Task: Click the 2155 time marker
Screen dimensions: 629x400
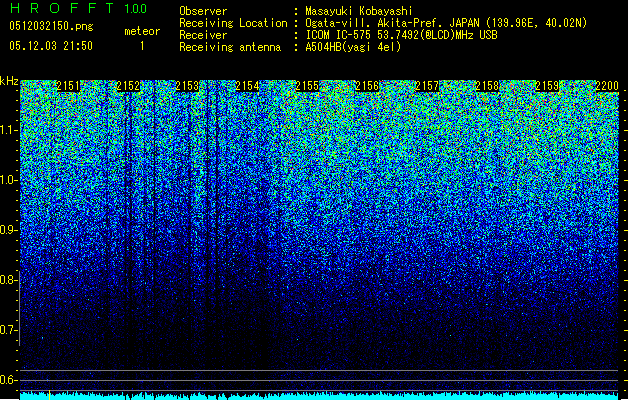Action: click(x=307, y=86)
